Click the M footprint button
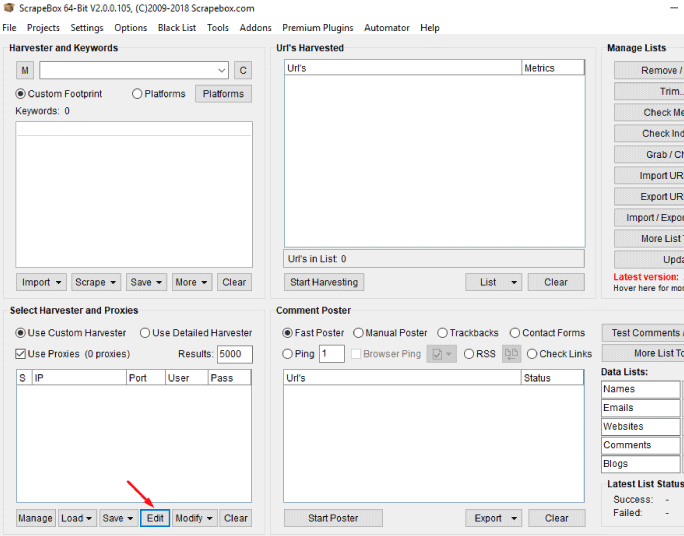Viewport: 684px width, 536px height. (25, 70)
